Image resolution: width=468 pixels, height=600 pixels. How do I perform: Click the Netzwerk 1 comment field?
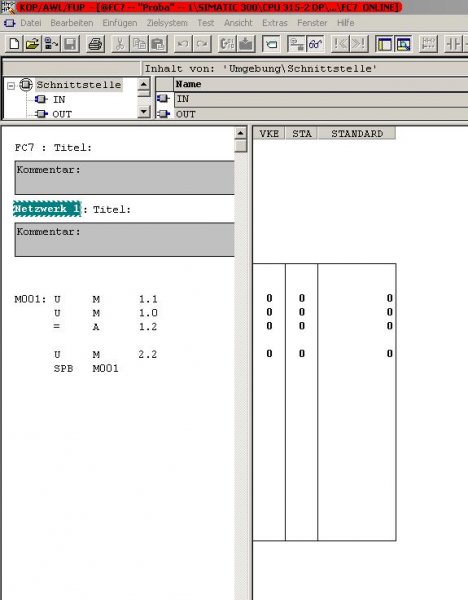coord(124,240)
